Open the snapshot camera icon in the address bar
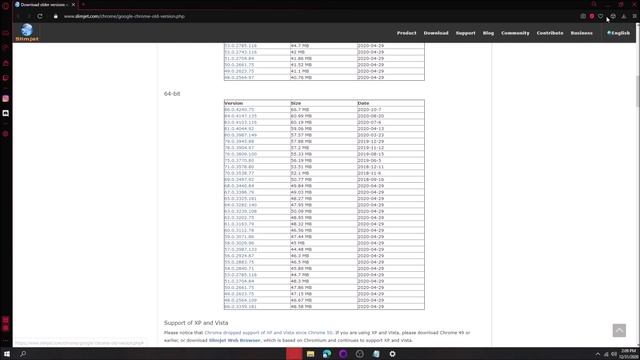Screen dimensions: 640x360 [583, 16]
